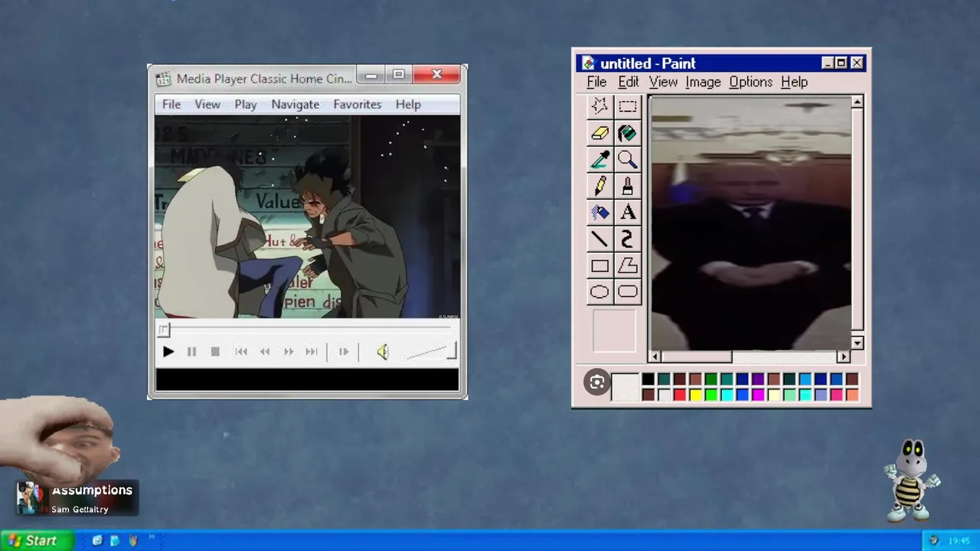980x551 pixels.
Task: Select the Ellipse shape tool
Action: pos(599,292)
